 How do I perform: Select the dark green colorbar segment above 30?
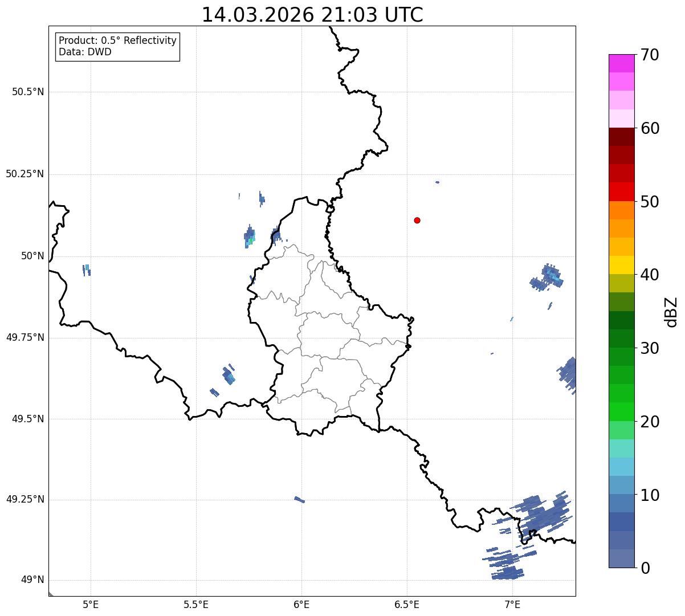coord(621,338)
